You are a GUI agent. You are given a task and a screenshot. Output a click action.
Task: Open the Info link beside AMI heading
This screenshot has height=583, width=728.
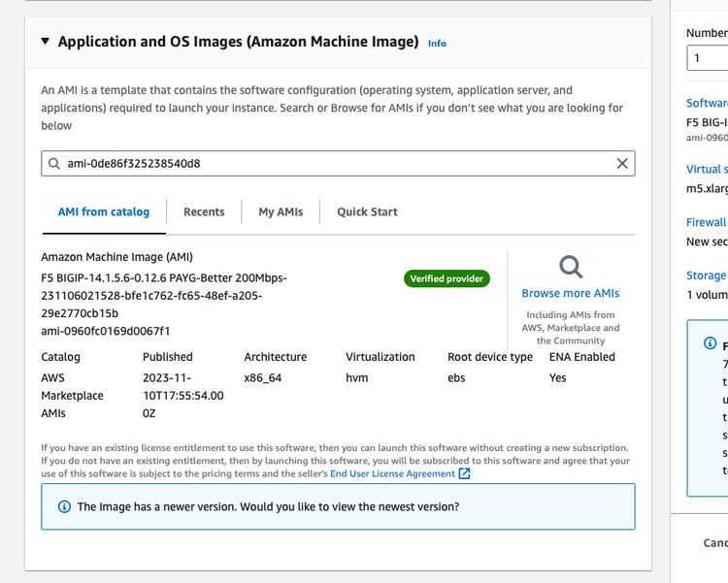tap(437, 44)
